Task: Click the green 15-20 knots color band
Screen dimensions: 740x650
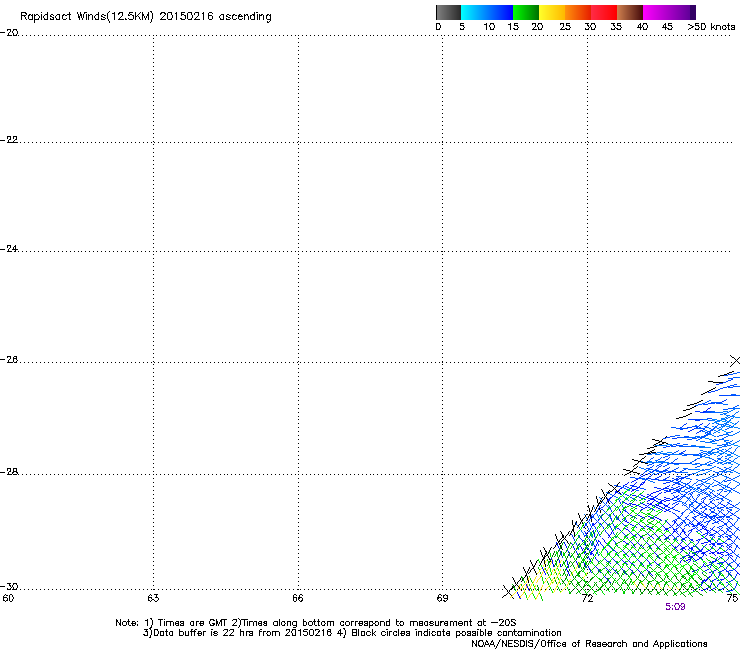Action: tap(526, 12)
